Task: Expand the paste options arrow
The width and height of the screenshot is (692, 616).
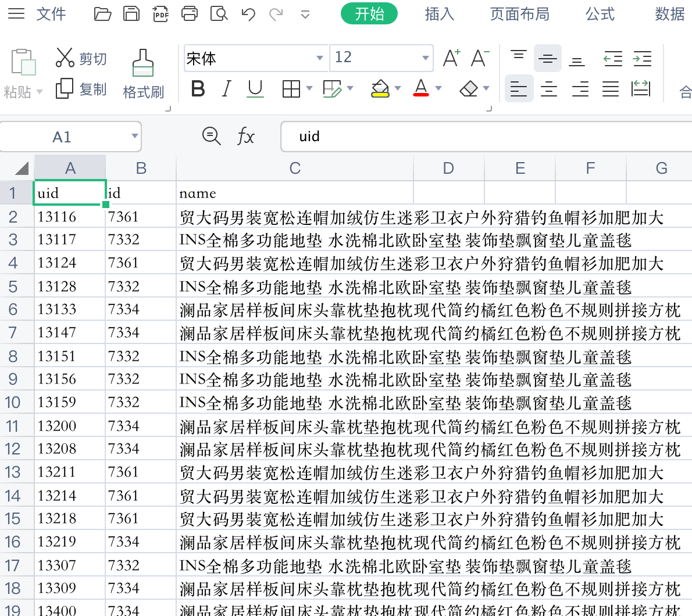Action: point(40,92)
